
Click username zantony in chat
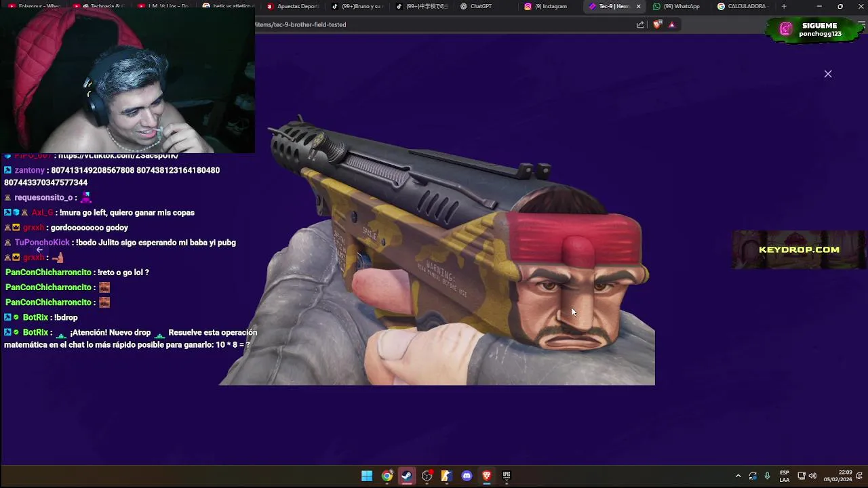(30, 170)
